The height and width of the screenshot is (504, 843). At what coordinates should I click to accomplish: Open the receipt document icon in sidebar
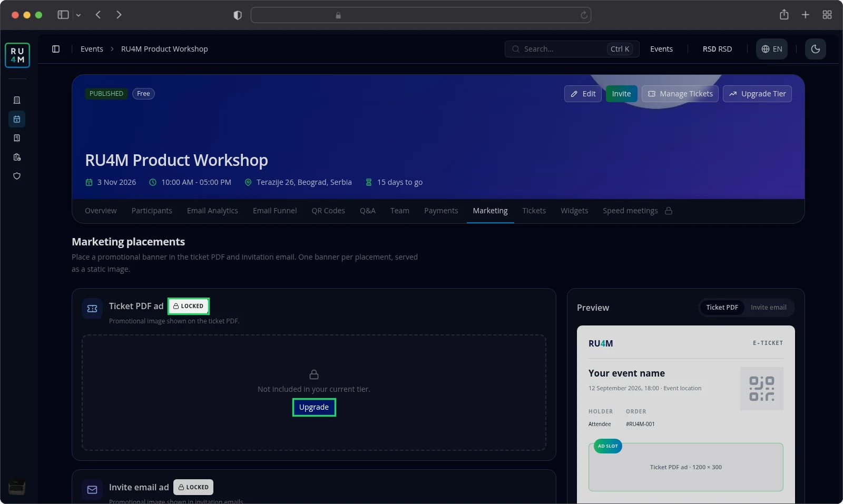click(17, 138)
